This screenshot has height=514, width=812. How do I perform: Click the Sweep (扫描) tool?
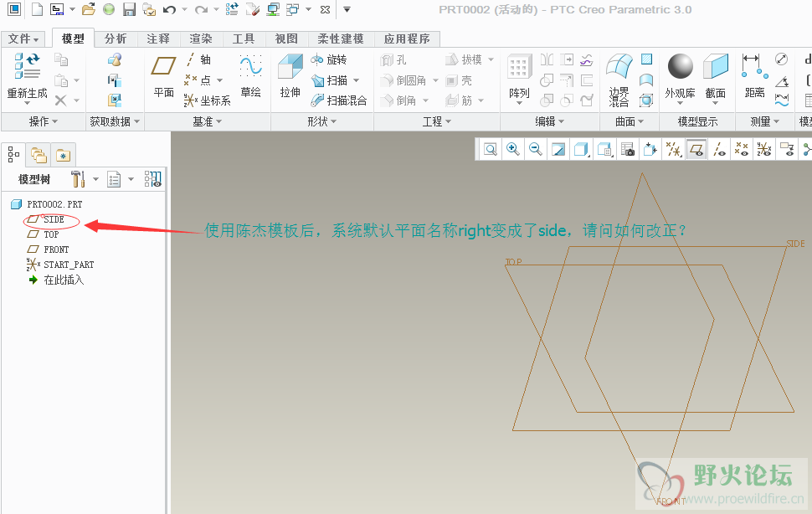[x=329, y=80]
